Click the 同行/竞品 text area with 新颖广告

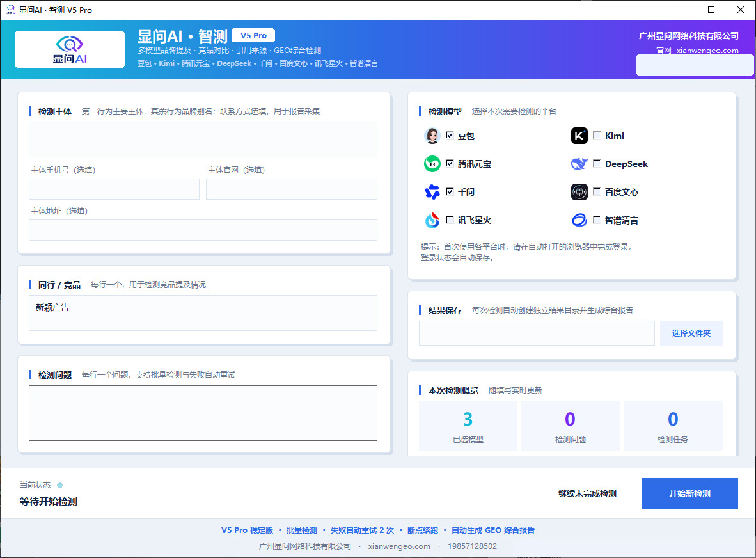pos(203,313)
